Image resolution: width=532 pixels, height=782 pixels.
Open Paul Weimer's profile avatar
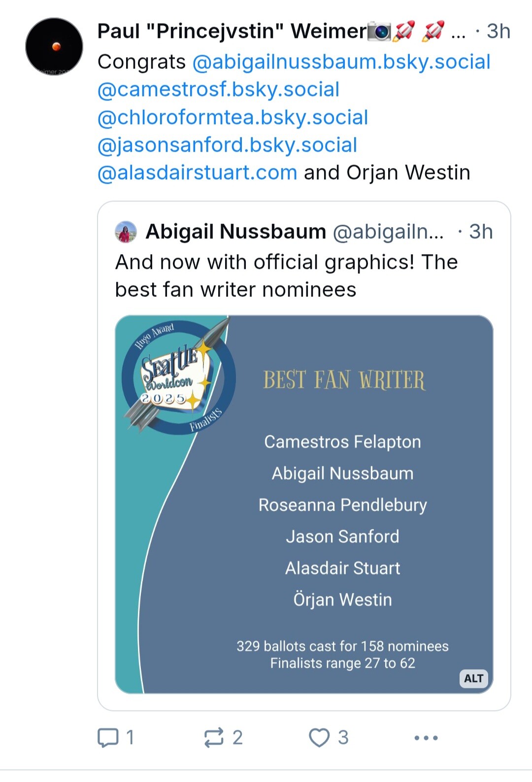(54, 46)
